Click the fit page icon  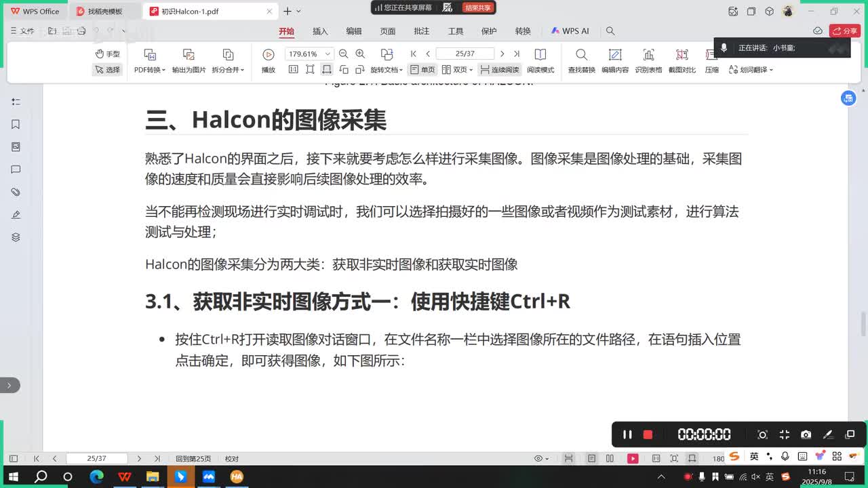click(x=310, y=70)
